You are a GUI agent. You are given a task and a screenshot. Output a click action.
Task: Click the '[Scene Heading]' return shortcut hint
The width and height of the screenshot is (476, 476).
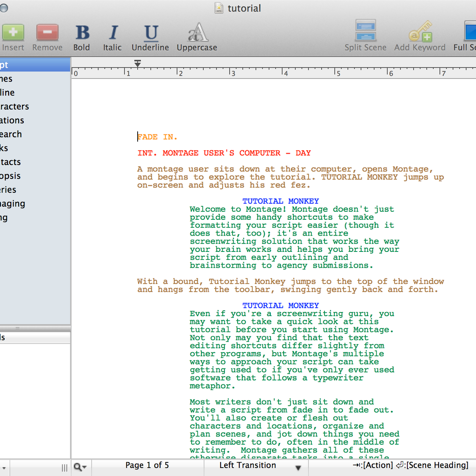432,465
